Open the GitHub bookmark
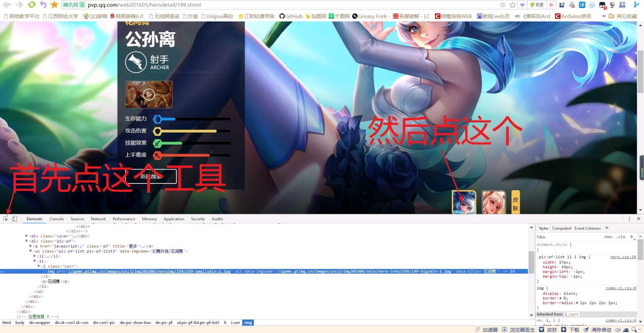644x333 pixels. click(x=290, y=16)
